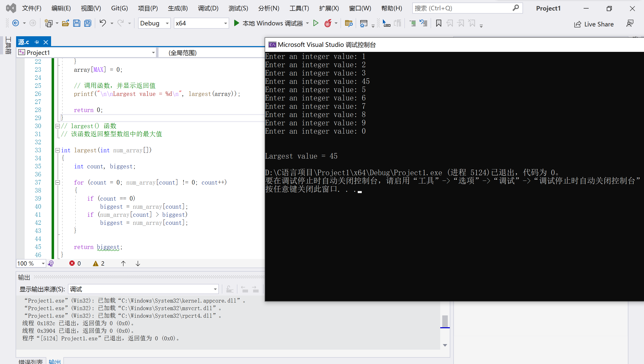Screen dimensions: 644x364
Task: Select the Debug configuration dropdown
Action: click(x=153, y=23)
